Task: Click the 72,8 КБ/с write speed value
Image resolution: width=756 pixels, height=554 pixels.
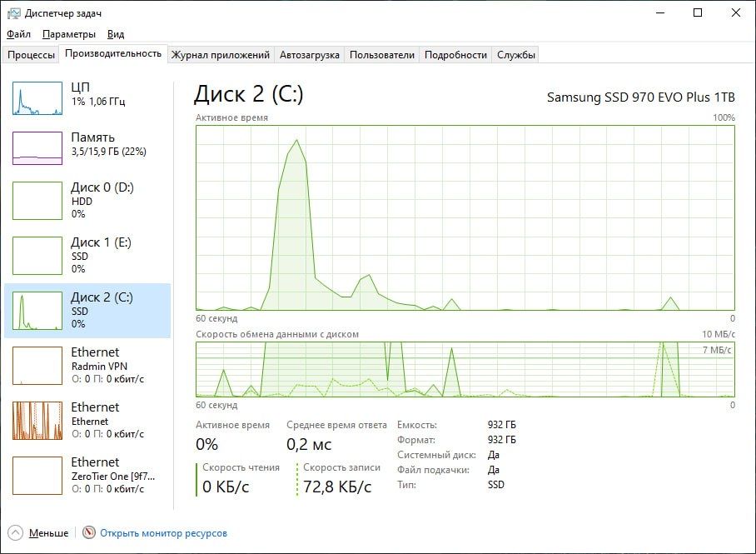Action: (x=337, y=487)
